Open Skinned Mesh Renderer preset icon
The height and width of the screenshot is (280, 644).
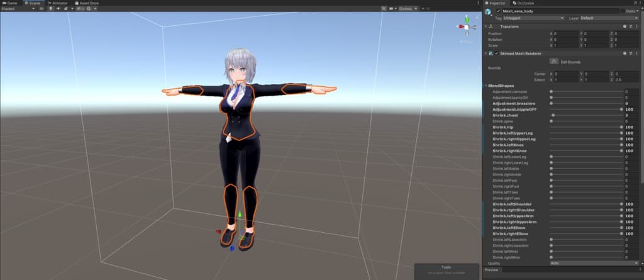630,53
